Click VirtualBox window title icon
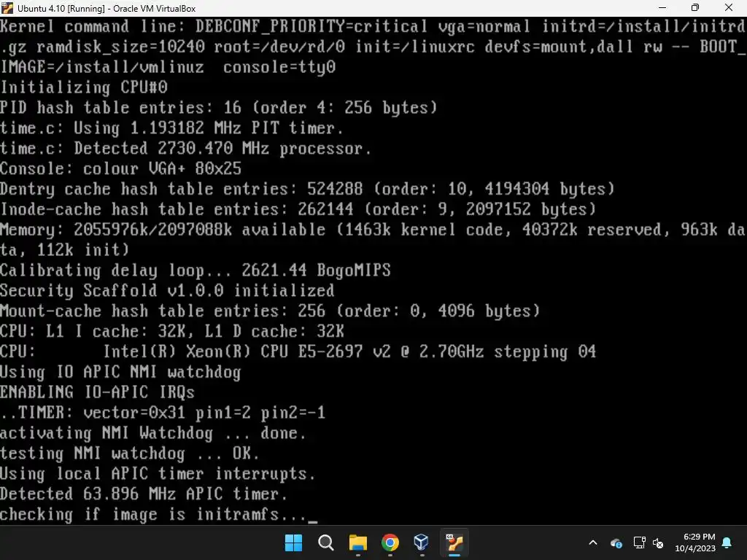Image resolution: width=747 pixels, height=560 pixels. pyautogui.click(x=7, y=7)
